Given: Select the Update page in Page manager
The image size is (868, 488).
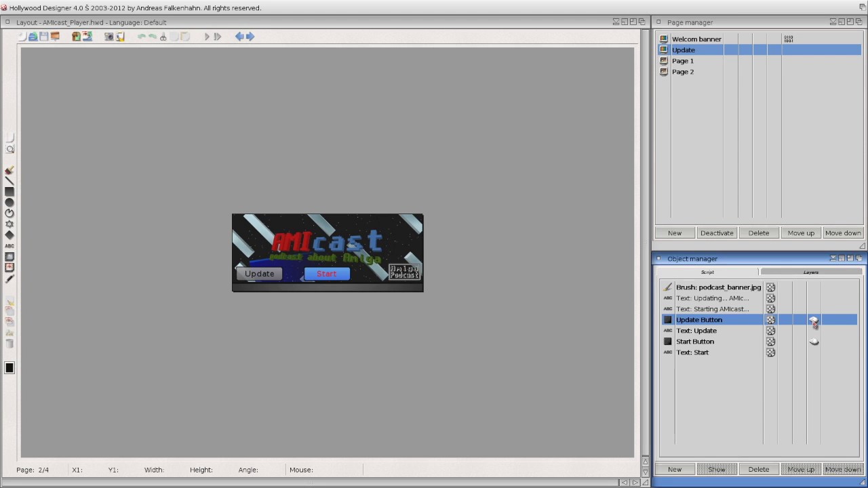Looking at the screenshot, I should pyautogui.click(x=758, y=50).
